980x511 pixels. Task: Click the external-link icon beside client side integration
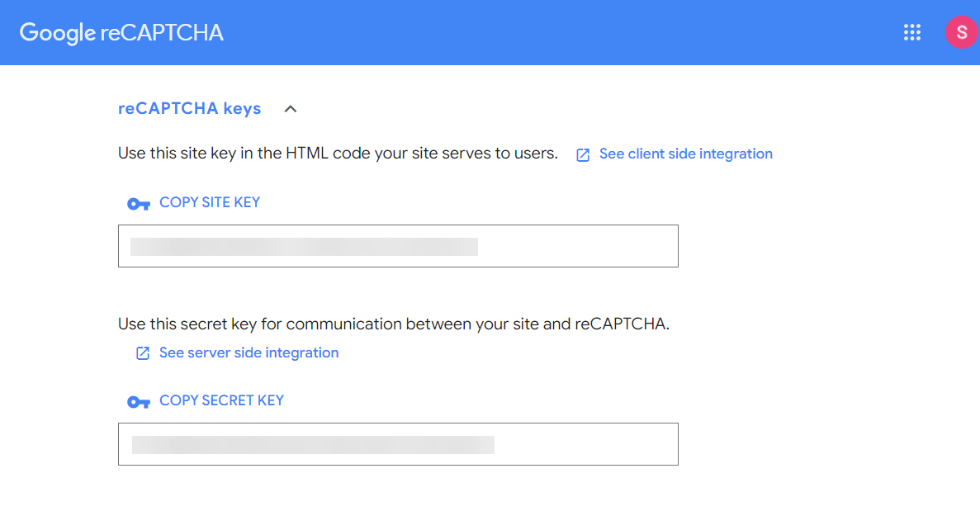pyautogui.click(x=583, y=155)
